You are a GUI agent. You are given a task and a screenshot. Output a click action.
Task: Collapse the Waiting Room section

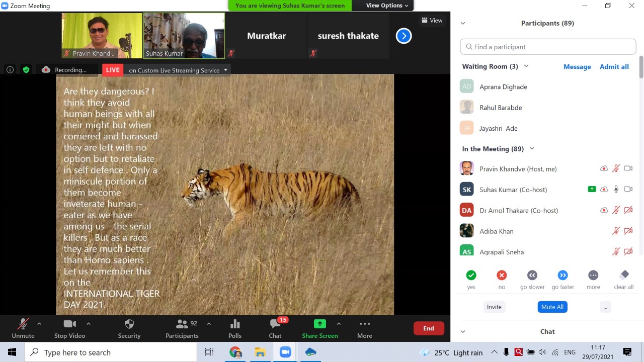(526, 66)
